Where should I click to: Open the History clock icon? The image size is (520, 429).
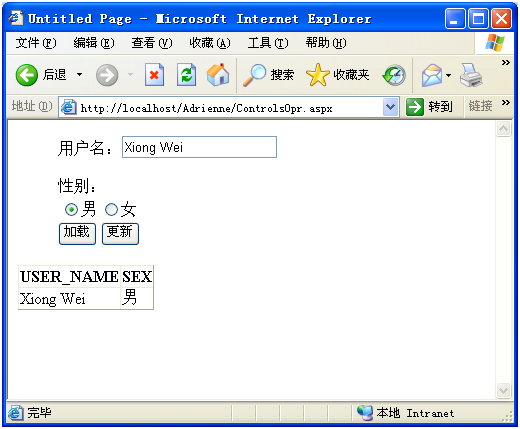pos(394,75)
